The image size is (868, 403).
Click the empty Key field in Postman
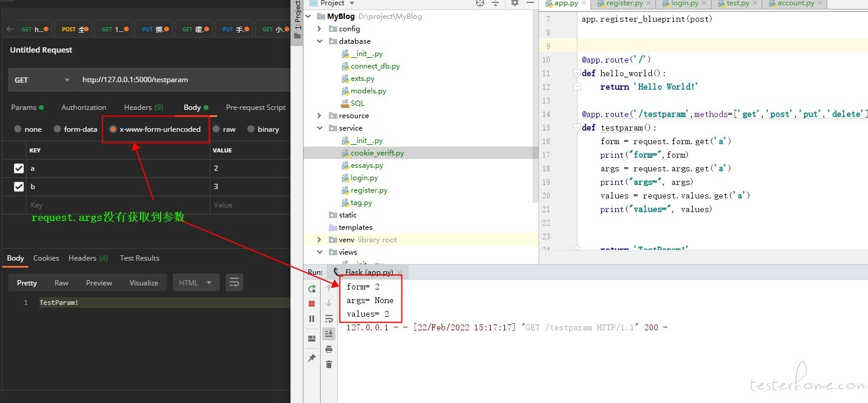[118, 205]
